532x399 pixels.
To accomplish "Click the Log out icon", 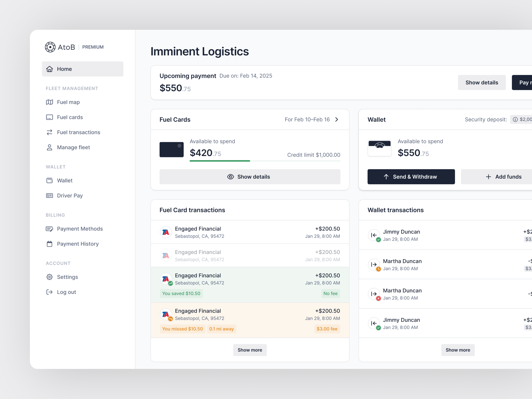I will coord(50,292).
